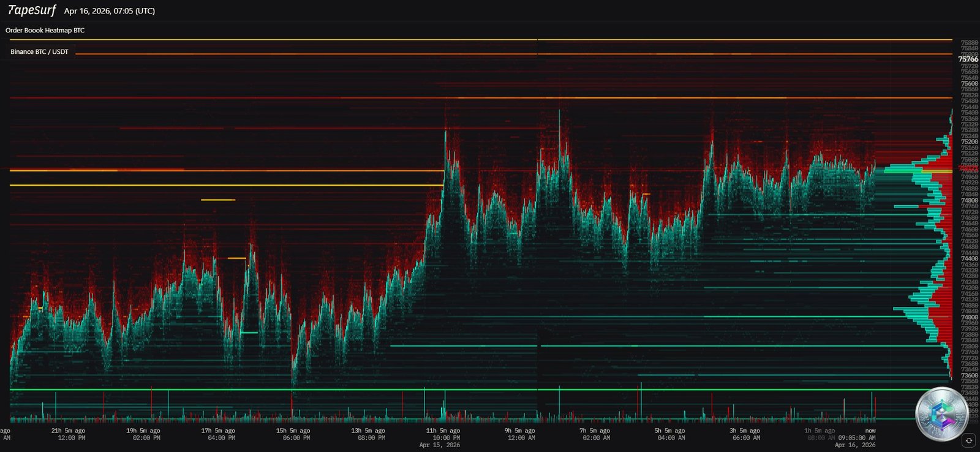This screenshot has height=452, width=980.
Task: Click the 75200 price axis label
Action: (x=970, y=141)
